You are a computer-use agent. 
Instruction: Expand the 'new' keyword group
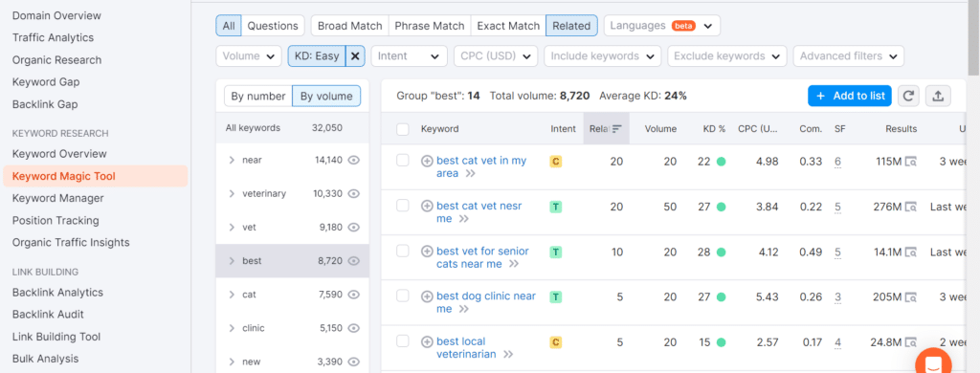click(x=232, y=362)
